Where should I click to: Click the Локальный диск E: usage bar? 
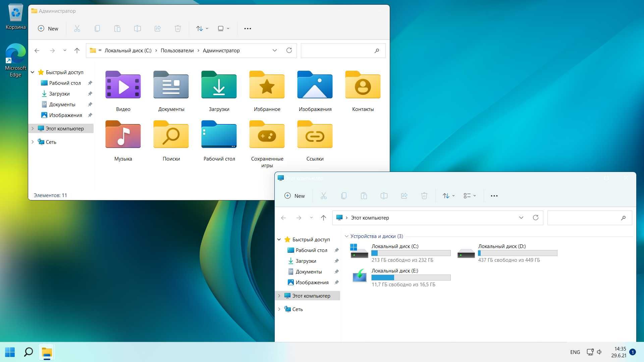click(411, 278)
